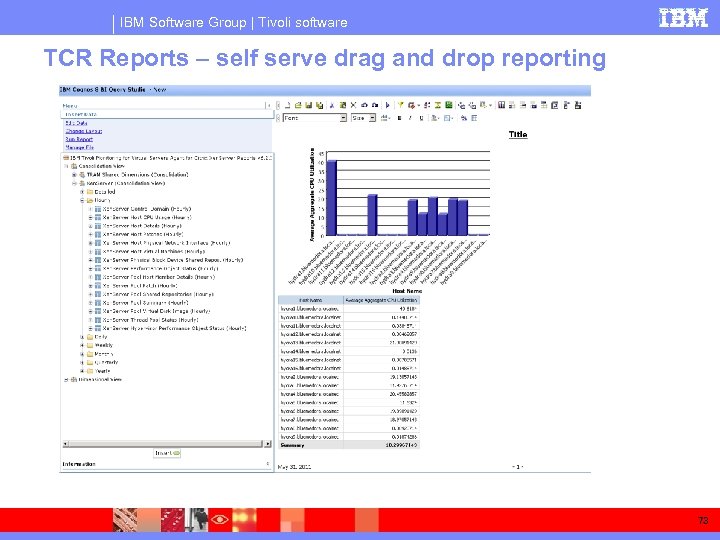Click the scrollbar left arrow under tree
Image resolution: width=720 pixels, height=540 pixels.
(x=65, y=444)
